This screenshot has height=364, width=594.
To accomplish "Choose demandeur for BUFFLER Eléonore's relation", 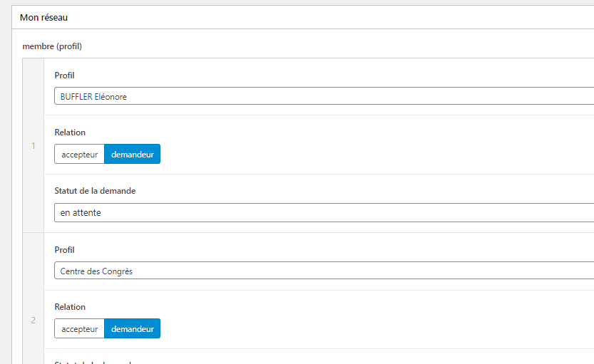I will (x=132, y=154).
